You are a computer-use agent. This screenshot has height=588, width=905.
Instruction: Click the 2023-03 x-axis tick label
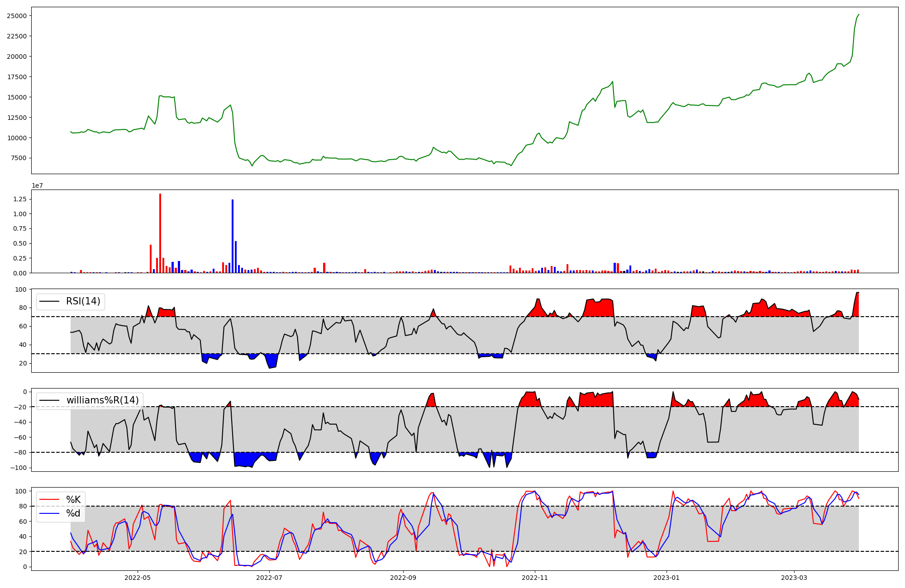click(794, 577)
